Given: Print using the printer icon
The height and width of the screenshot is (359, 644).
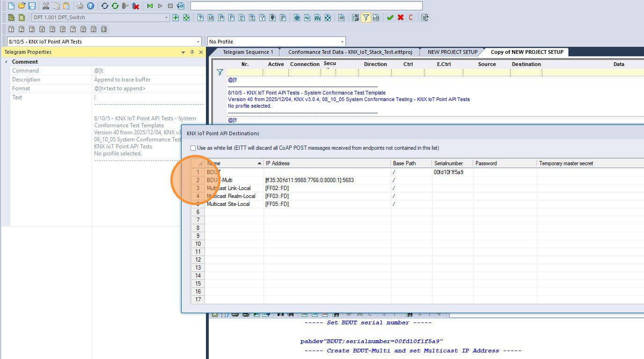Looking at the screenshot, I should 80,6.
